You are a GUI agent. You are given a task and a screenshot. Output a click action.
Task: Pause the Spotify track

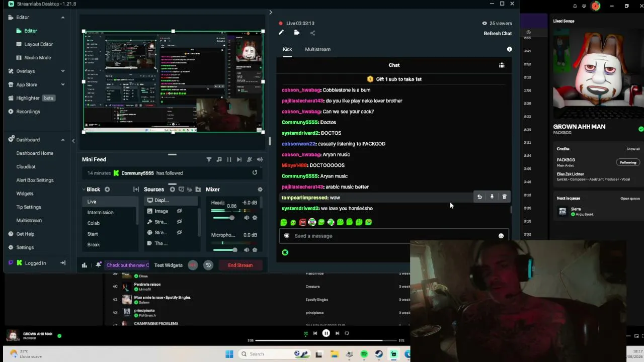pyautogui.click(x=326, y=333)
